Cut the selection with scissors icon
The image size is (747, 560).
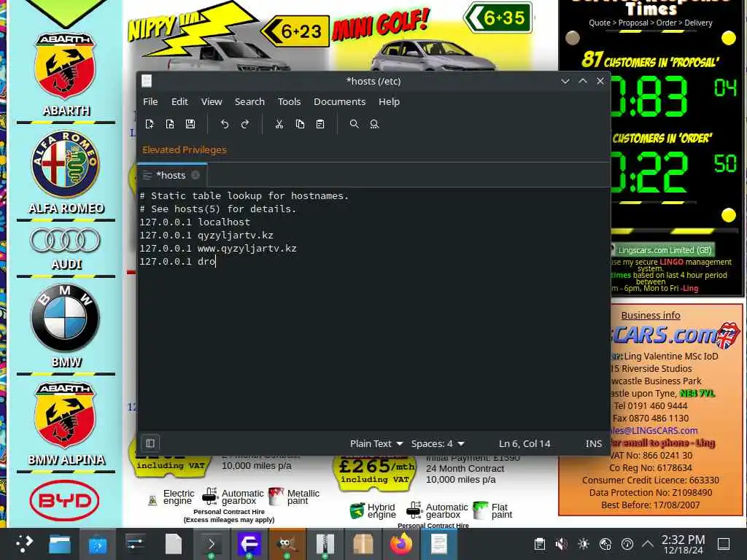tap(279, 124)
